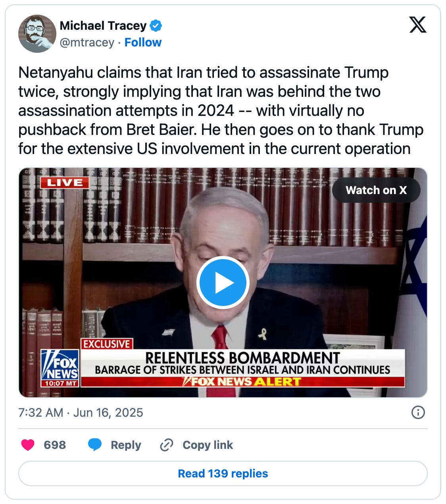This screenshot has width=446, height=504.
Task: Click the blue reply bubble icon
Action: [x=95, y=445]
